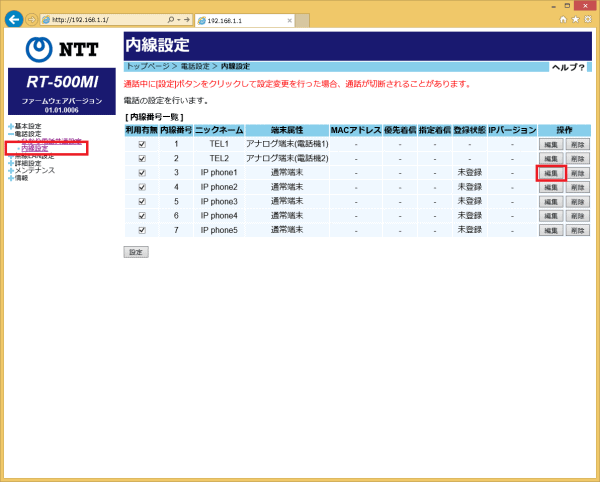Screen dimensions: 600x482
Task: Click the NTT logo
Action: click(x=62, y=49)
